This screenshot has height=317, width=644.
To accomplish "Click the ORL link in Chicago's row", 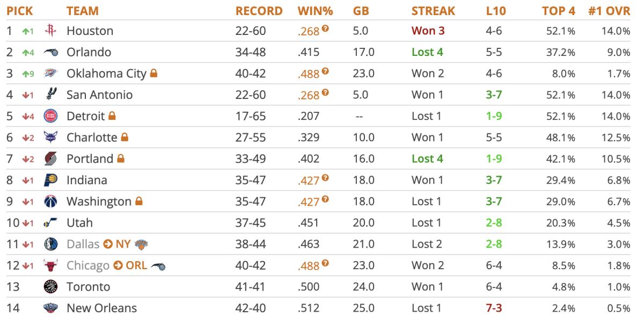I will coord(136,265).
